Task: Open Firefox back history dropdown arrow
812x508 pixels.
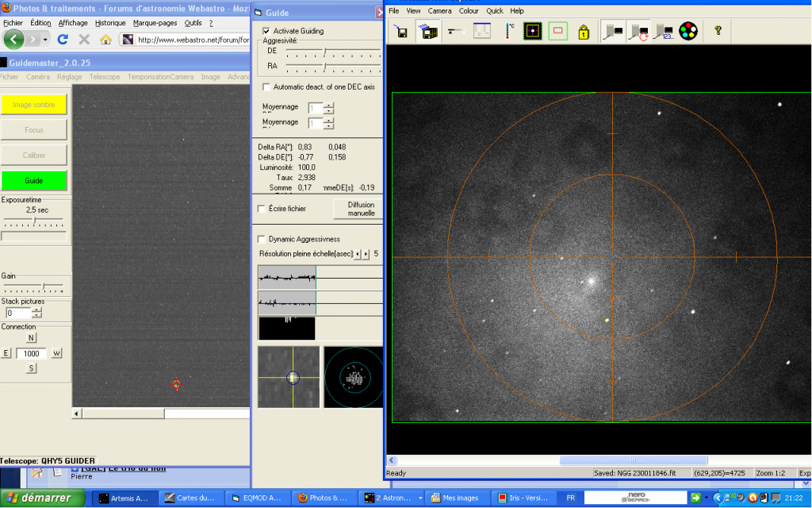Action: 45,39
